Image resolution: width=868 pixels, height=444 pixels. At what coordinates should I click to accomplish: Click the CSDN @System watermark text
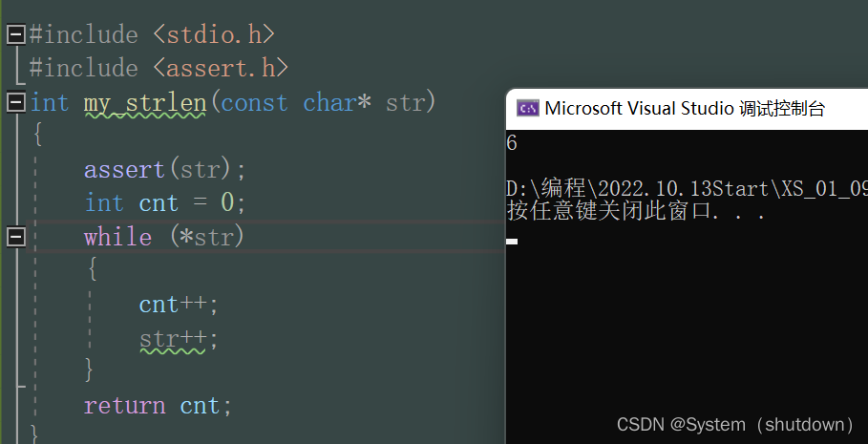coord(735,424)
